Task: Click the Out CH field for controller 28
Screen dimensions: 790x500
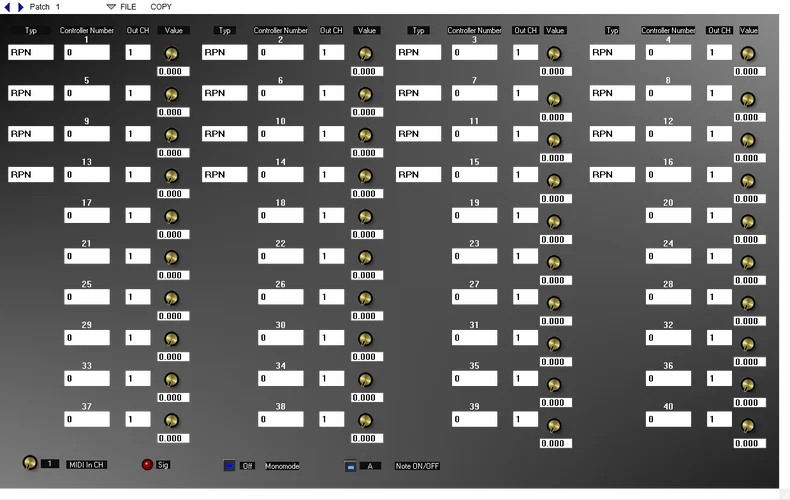Action: pyautogui.click(x=719, y=297)
